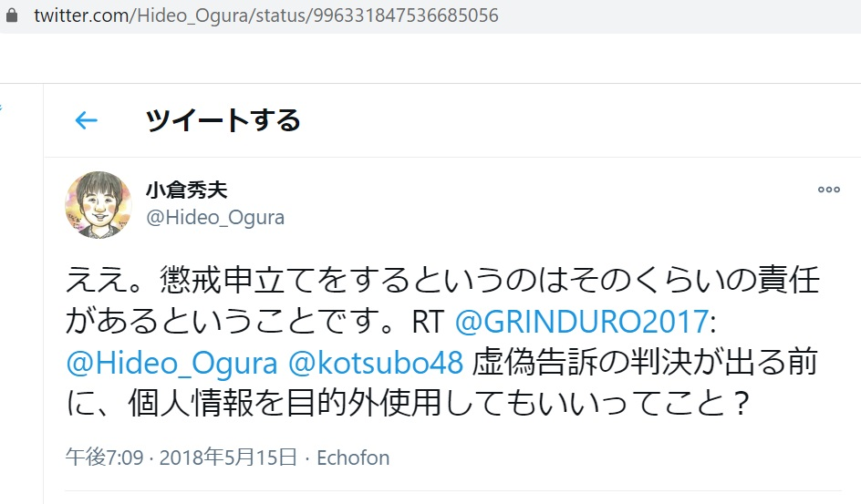The image size is (861, 504).
Task: Click empty header space right of ツイートする
Action: tap(576, 120)
